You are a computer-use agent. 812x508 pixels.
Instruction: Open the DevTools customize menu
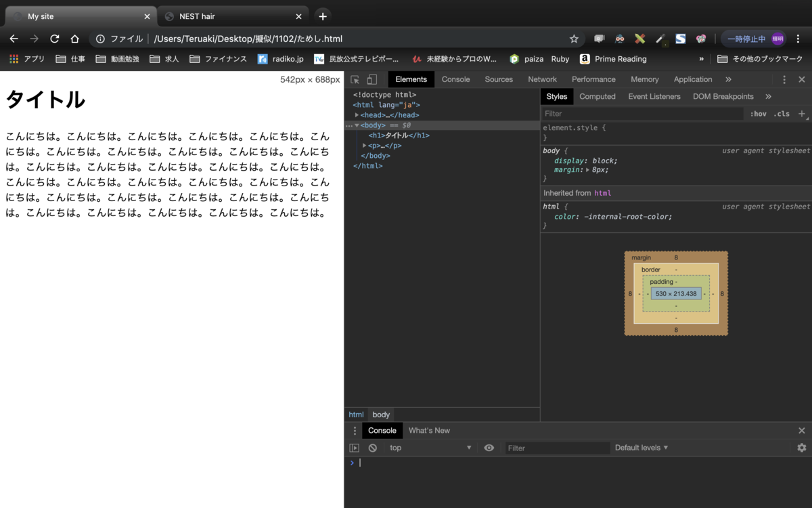pyautogui.click(x=784, y=79)
